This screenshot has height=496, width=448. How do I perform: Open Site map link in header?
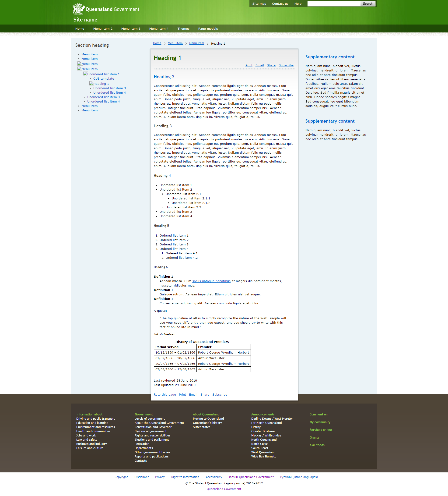pyautogui.click(x=259, y=4)
